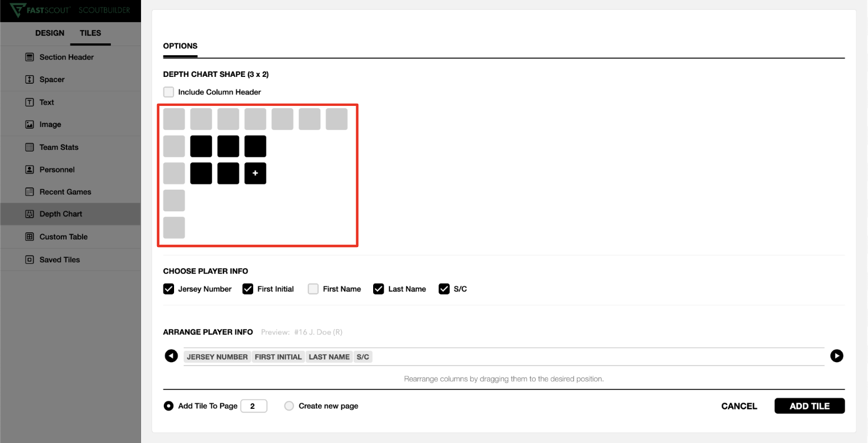Viewport: 868px width, 443px height.
Task: Click the FIRST INITIAL column chip
Action: pyautogui.click(x=278, y=357)
